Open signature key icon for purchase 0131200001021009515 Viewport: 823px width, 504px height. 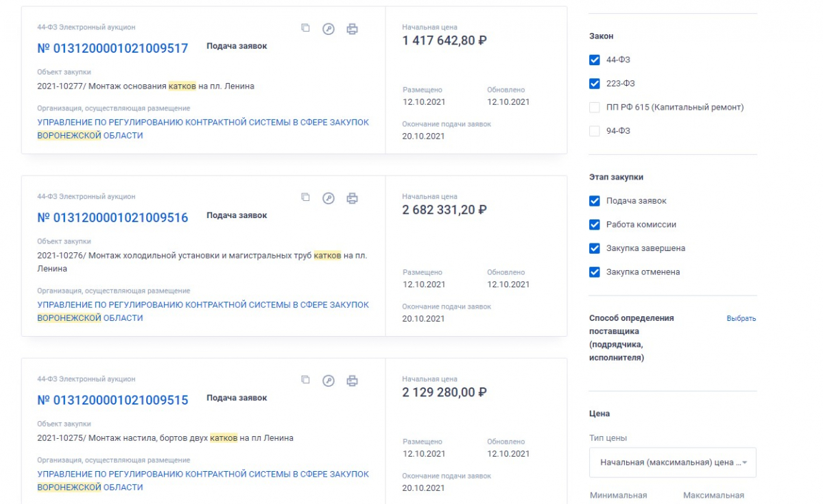[329, 381]
